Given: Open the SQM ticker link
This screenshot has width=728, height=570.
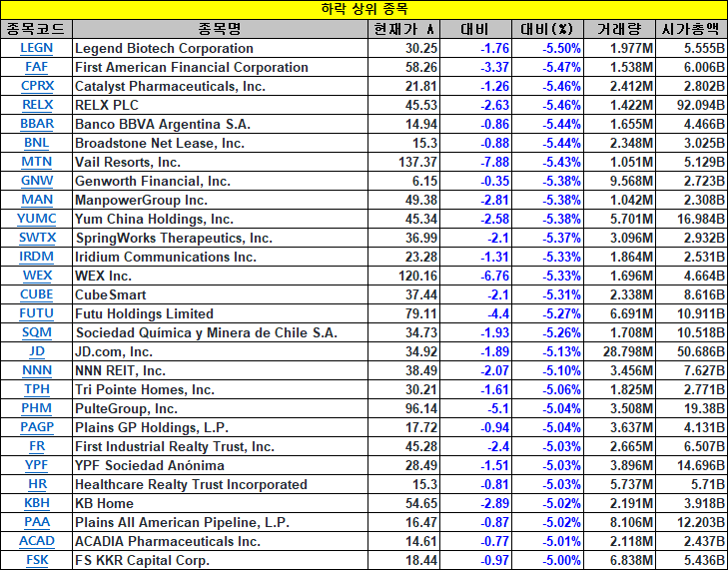Looking at the screenshot, I should point(37,332).
